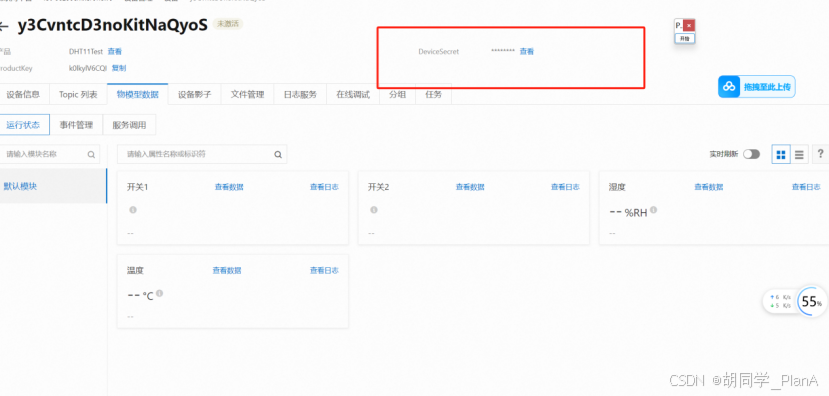Toggle the 实时刷新 switch
This screenshot has height=396, width=829.
click(x=751, y=154)
